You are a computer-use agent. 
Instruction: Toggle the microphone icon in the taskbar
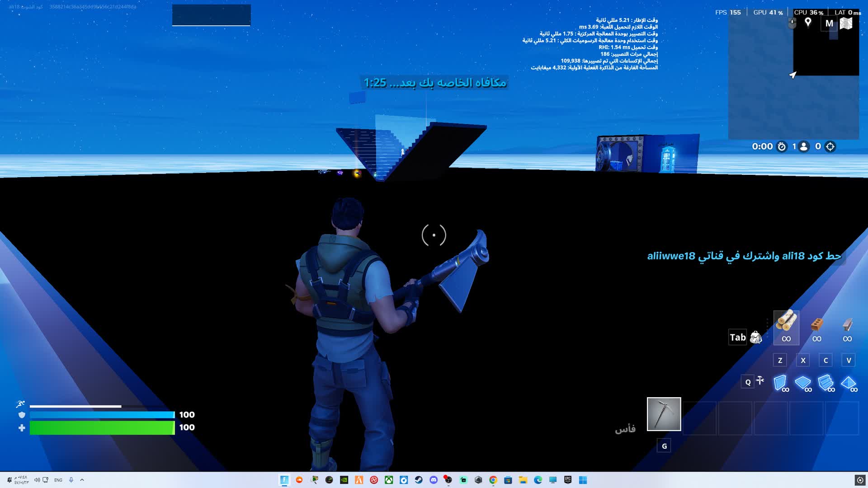71,480
